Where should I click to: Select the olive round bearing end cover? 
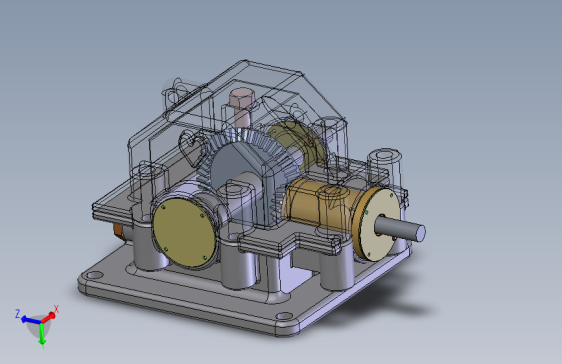pyautogui.click(x=184, y=233)
